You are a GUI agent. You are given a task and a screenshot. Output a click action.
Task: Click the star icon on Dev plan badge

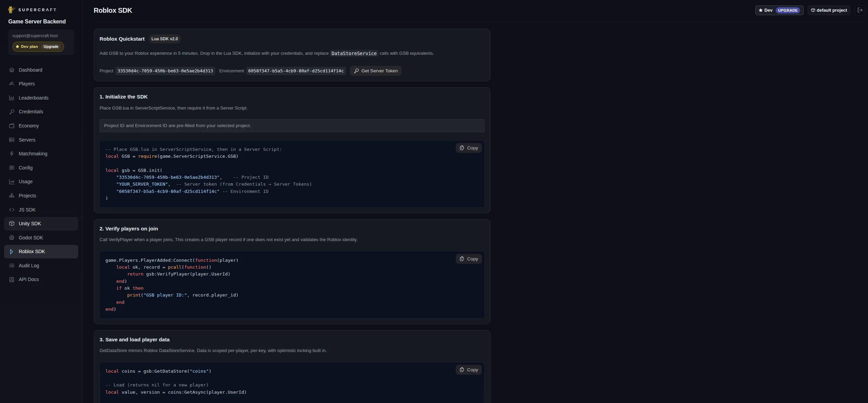click(x=18, y=47)
